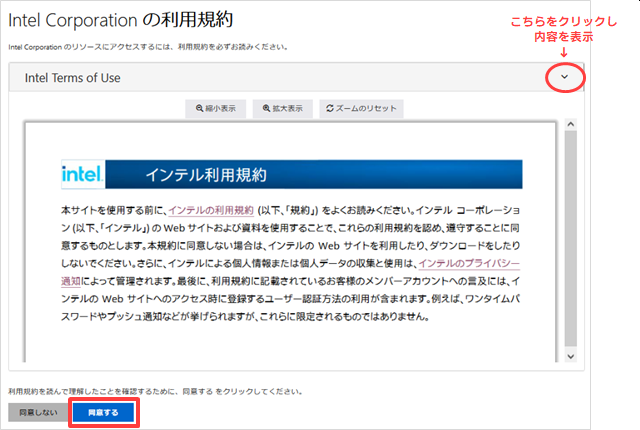Screen dimensions: 640x430
Task: Open the インテルのプライバシー通知 link
Action: [x=469, y=264]
